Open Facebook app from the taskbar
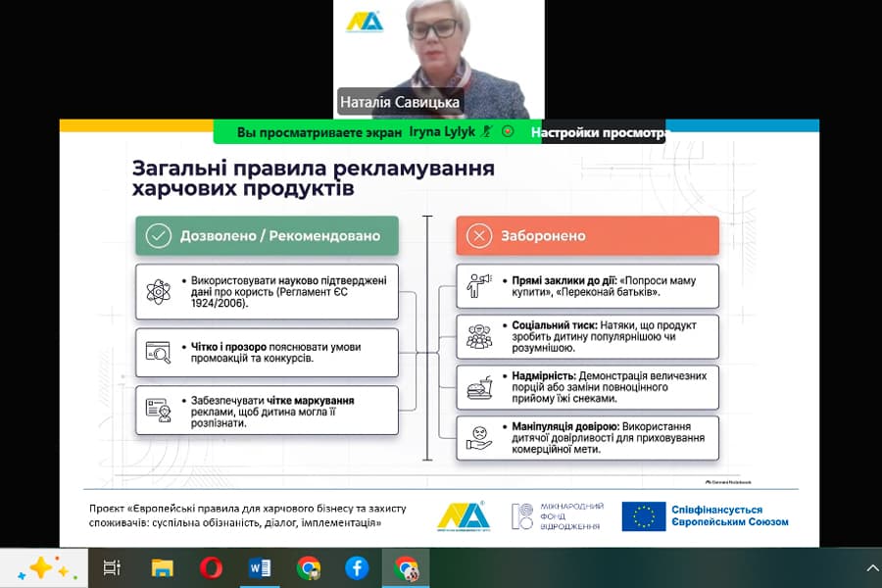The height and width of the screenshot is (588, 882). 357,568
